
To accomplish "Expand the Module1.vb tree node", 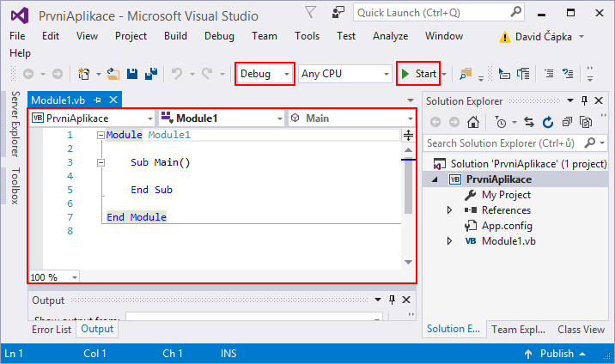I will pyautogui.click(x=449, y=241).
